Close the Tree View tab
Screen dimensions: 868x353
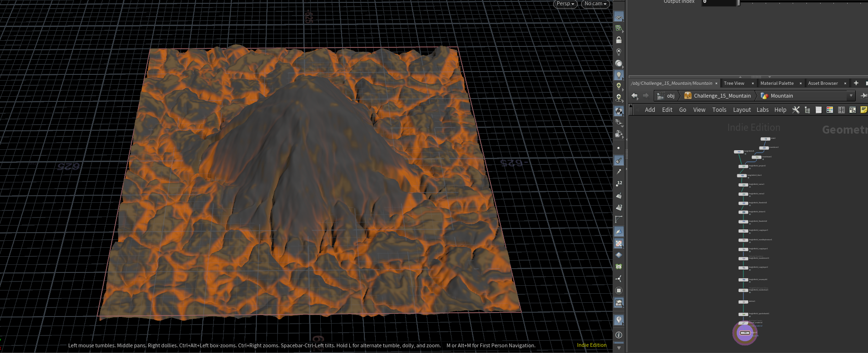click(x=753, y=83)
